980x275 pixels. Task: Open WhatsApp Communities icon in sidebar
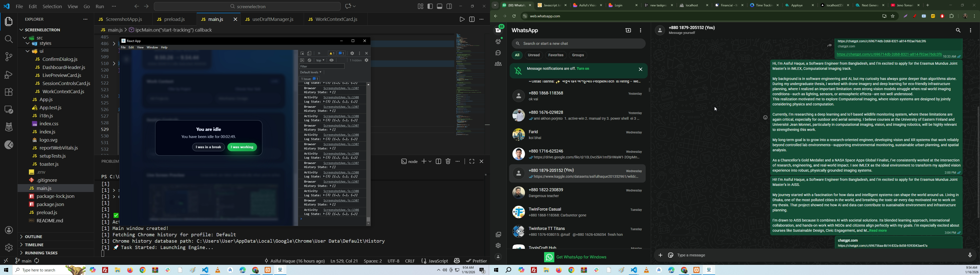[x=498, y=64]
